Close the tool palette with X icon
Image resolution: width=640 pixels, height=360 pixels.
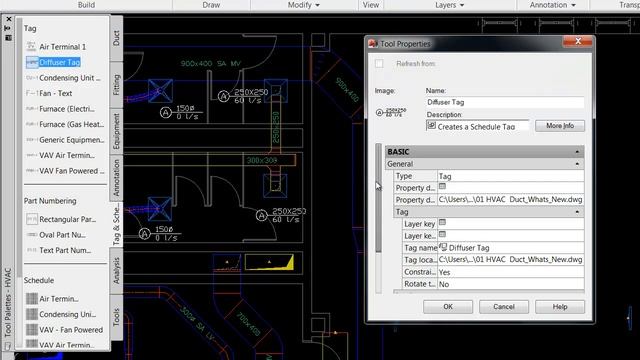[9, 19]
